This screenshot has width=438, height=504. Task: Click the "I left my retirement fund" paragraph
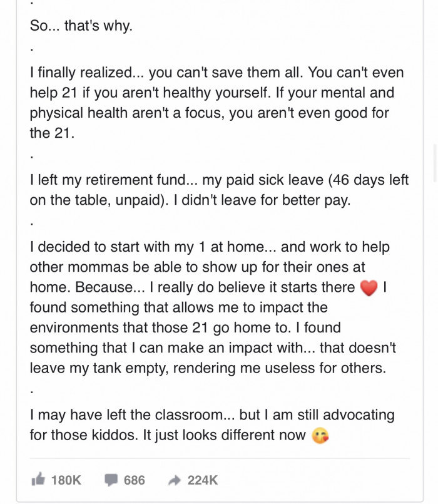[x=219, y=190]
